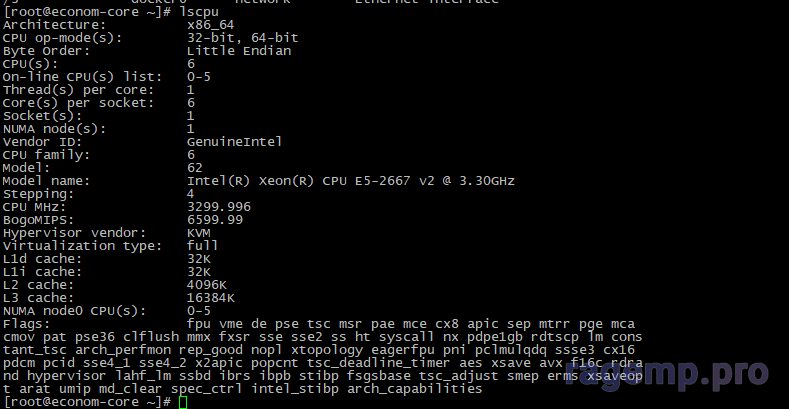This screenshot has width=789, height=409.
Task: Click the Vendor ID GenuineIntel text
Action: (234, 142)
